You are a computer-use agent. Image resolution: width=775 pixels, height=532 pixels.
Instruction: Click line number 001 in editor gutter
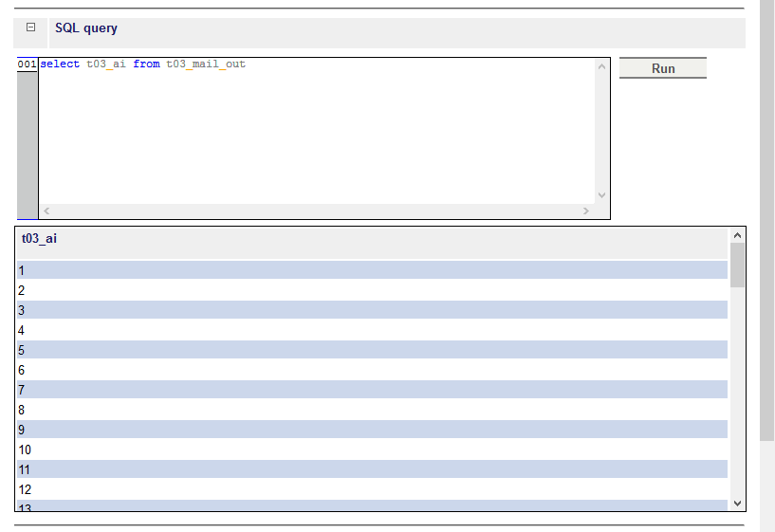[28, 64]
